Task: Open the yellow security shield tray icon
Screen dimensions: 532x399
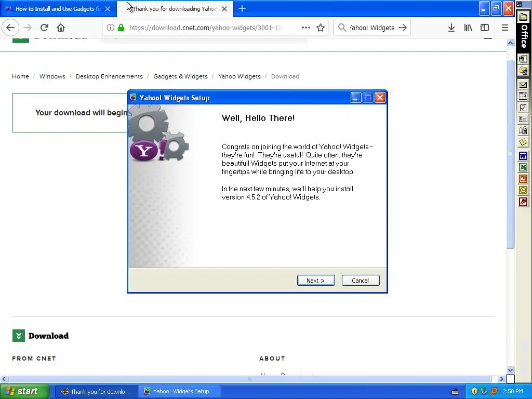Action: (x=474, y=392)
